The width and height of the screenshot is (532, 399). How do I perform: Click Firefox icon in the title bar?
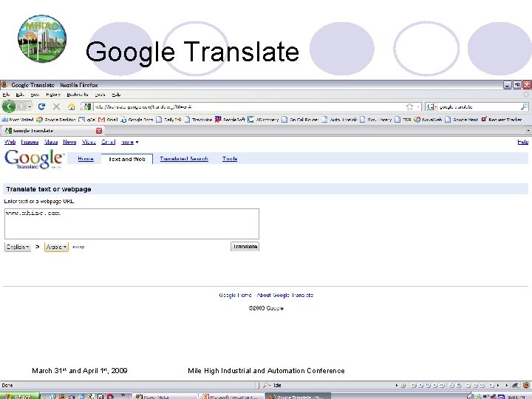(x=4, y=84)
